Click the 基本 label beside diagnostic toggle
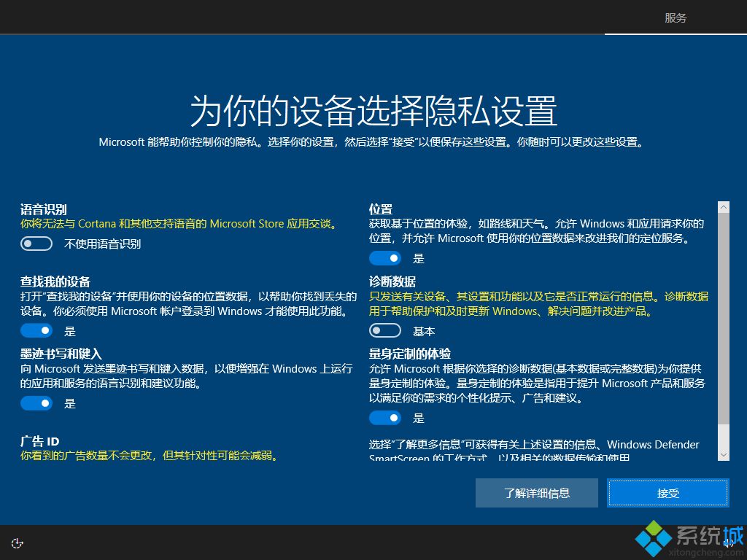This screenshot has width=747, height=560. tap(424, 331)
